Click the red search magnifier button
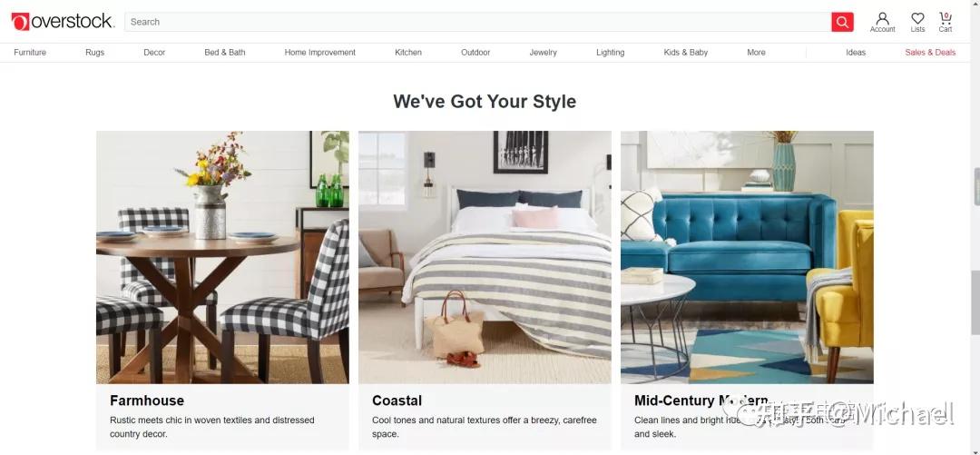Viewport: 980px width, 455px height. click(842, 22)
